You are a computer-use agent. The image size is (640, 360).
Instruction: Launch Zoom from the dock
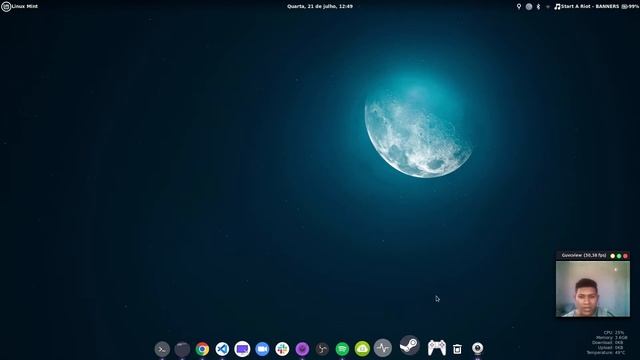[x=262, y=349]
